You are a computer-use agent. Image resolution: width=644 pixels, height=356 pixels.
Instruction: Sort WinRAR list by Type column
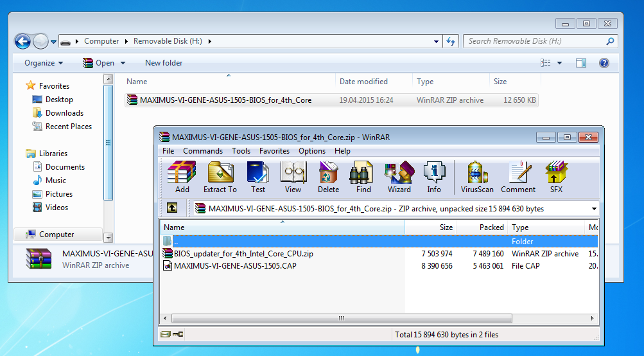(546, 227)
